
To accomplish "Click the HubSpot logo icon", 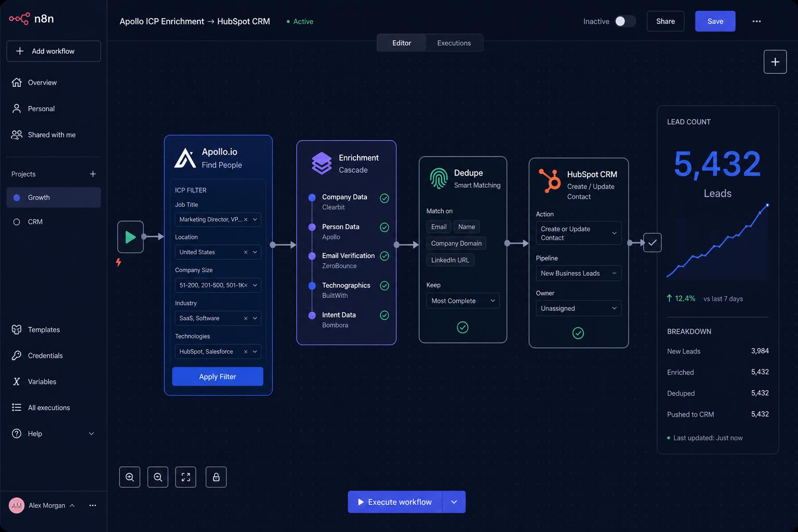I will coord(550,180).
